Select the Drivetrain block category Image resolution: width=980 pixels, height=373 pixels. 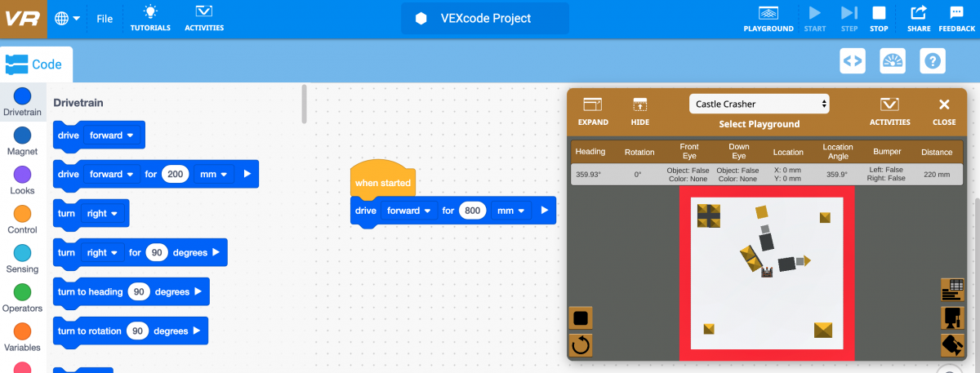[23, 102]
